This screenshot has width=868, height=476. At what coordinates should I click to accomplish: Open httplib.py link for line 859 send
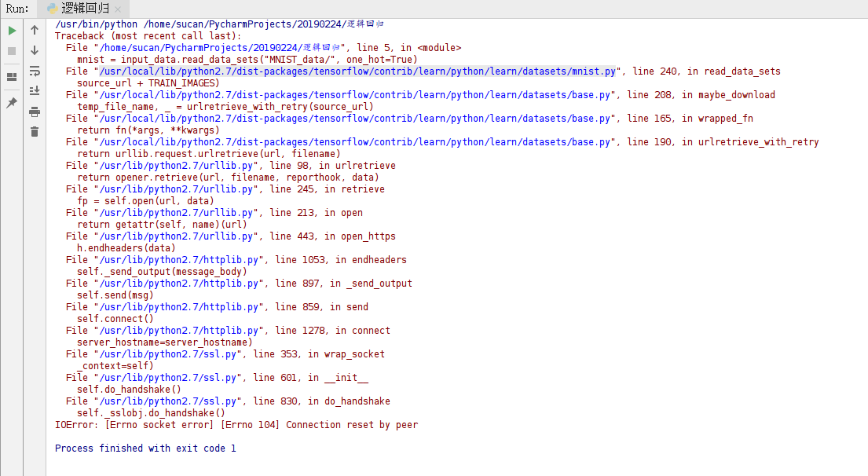[178, 306]
